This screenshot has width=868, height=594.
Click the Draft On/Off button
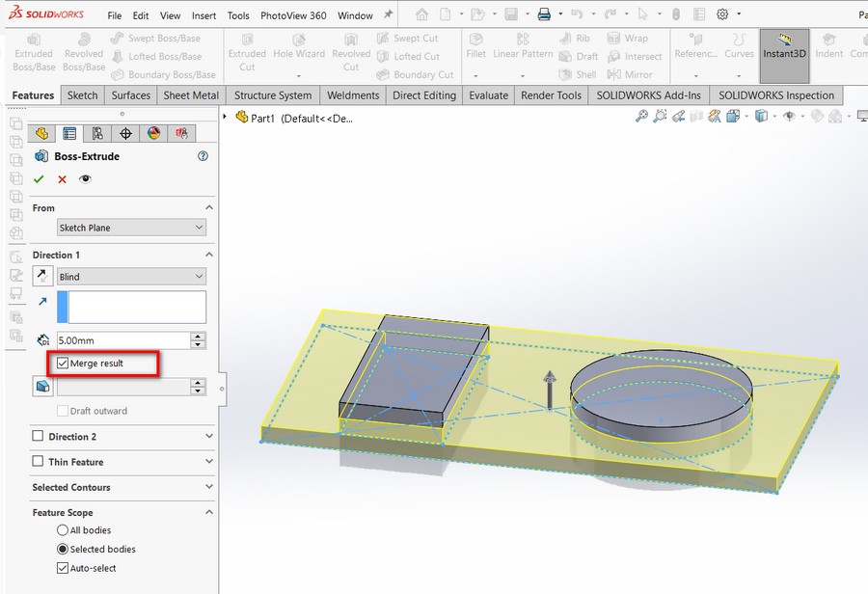[42, 387]
